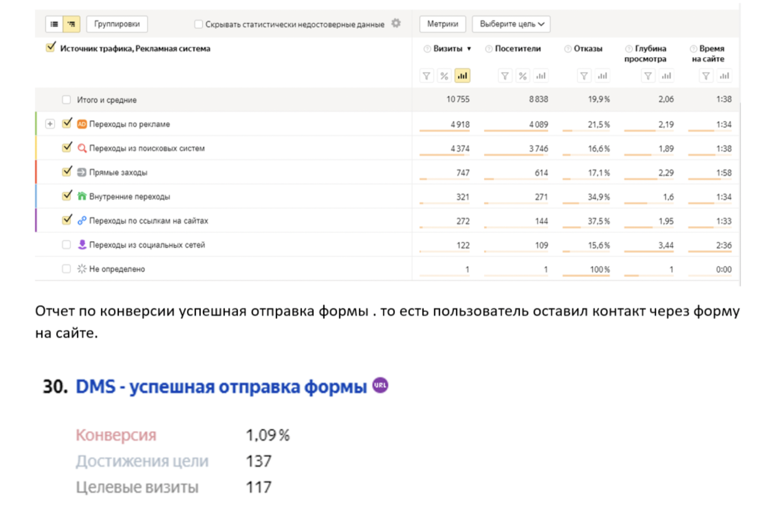Click the Метрики button

(442, 24)
